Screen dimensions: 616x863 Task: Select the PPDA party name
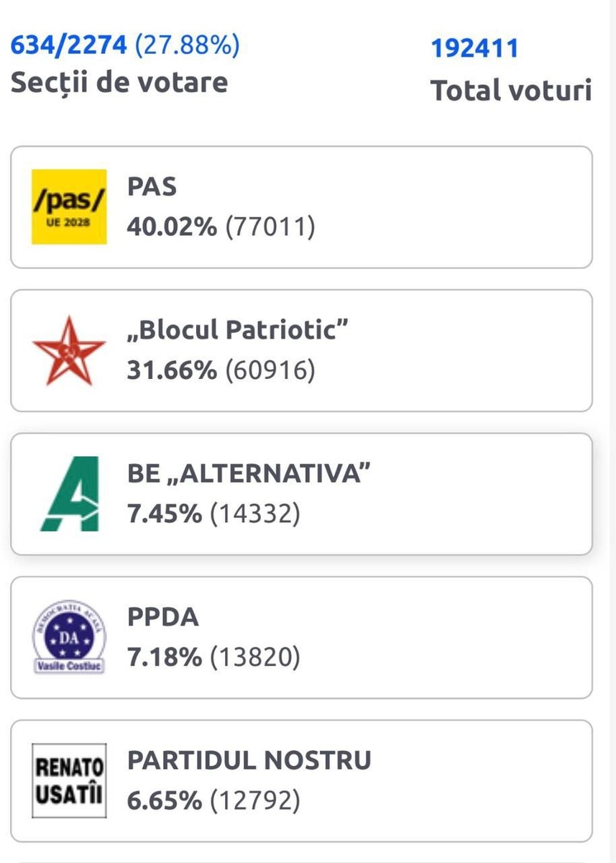[163, 618]
